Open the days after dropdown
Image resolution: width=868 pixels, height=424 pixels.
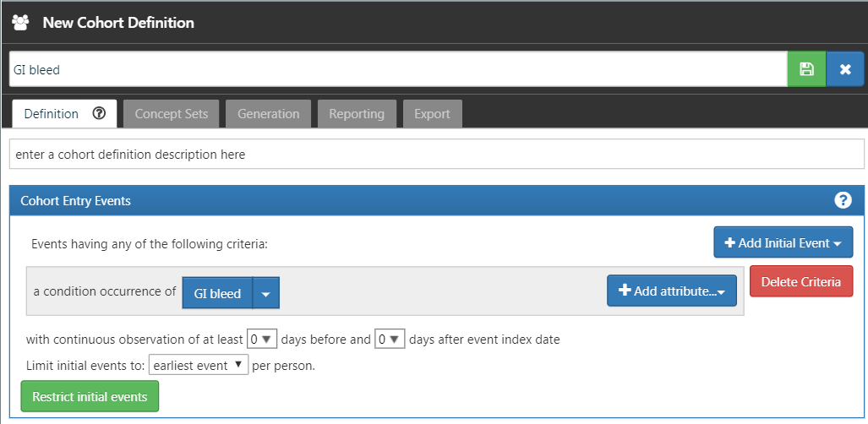[390, 340]
